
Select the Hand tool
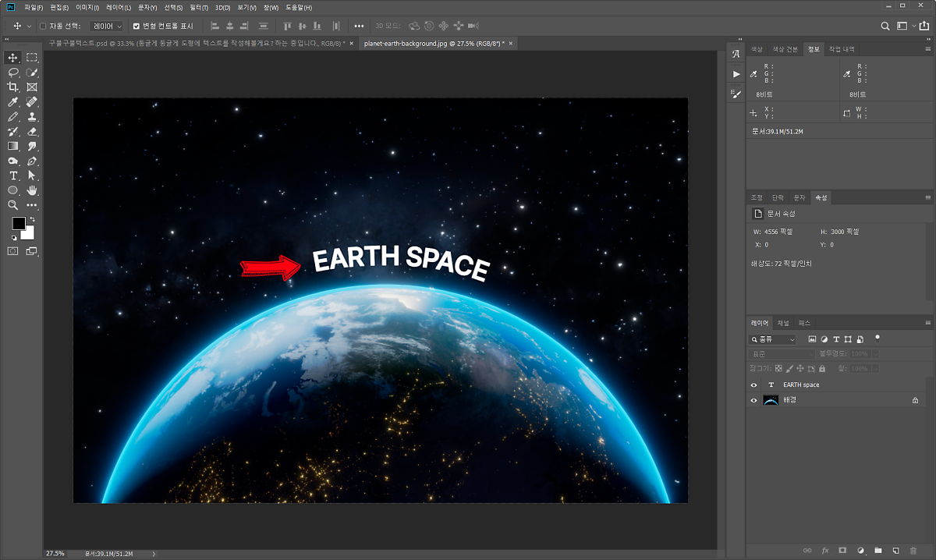click(32, 190)
